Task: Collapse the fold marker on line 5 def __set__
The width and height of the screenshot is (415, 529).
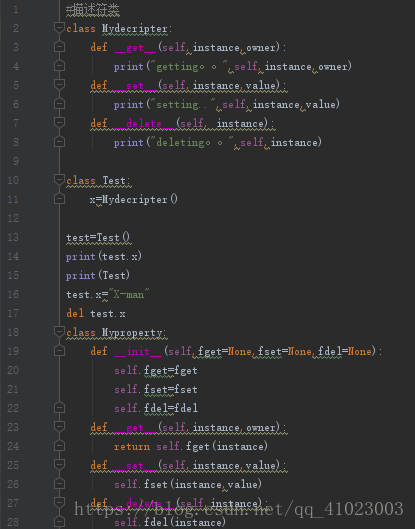Action: pyautogui.click(x=59, y=84)
